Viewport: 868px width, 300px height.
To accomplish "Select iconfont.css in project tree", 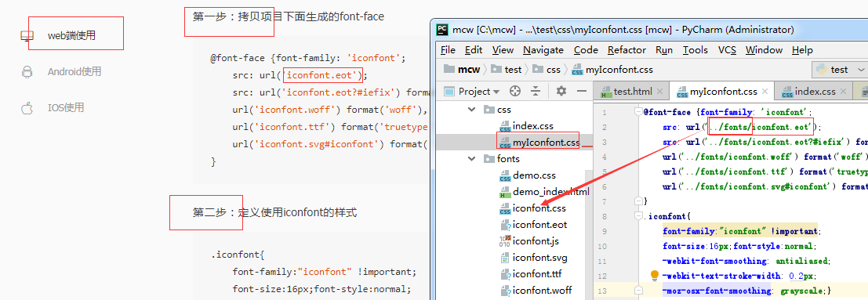I will point(532,208).
